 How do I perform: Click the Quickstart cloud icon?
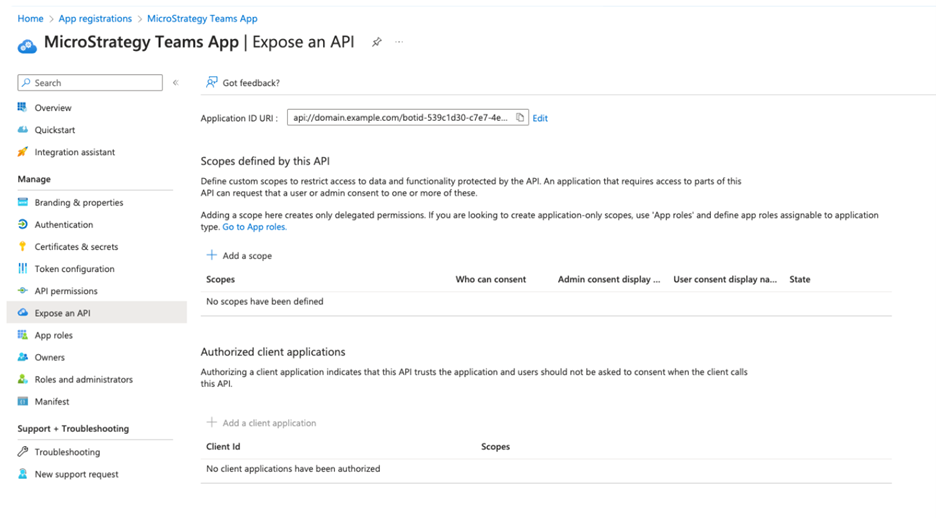[23, 130]
